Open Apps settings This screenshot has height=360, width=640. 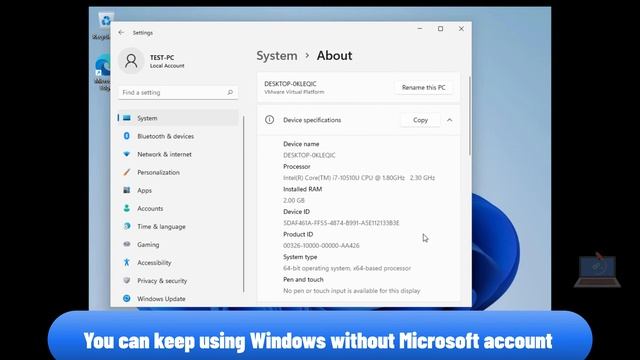tap(178, 190)
